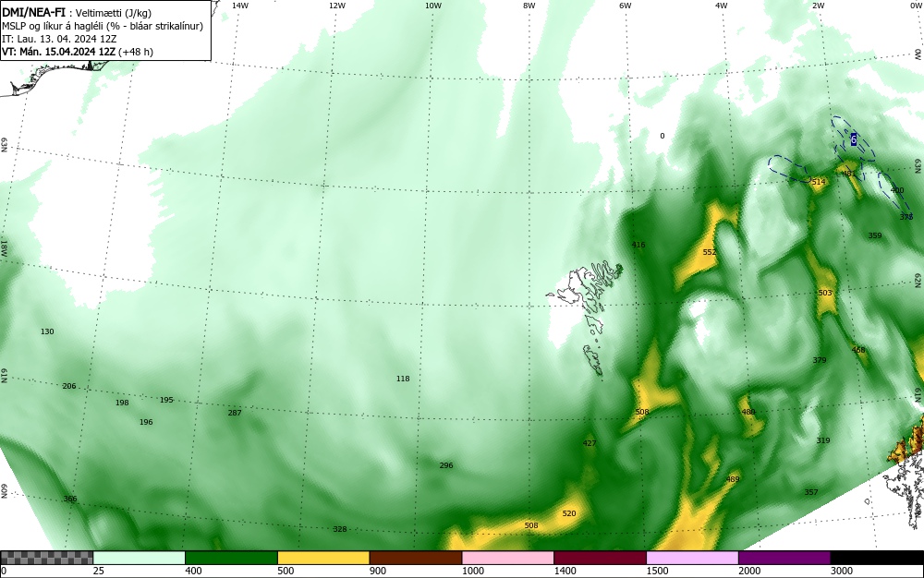
Task: Click the 'IT: Lau. 13. 04. 2024 12Z' line
Action: (59, 39)
